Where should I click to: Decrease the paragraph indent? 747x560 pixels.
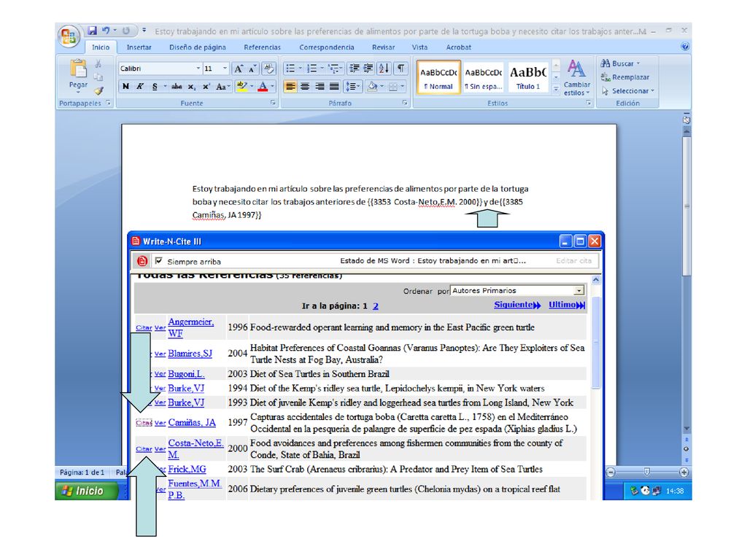point(354,69)
